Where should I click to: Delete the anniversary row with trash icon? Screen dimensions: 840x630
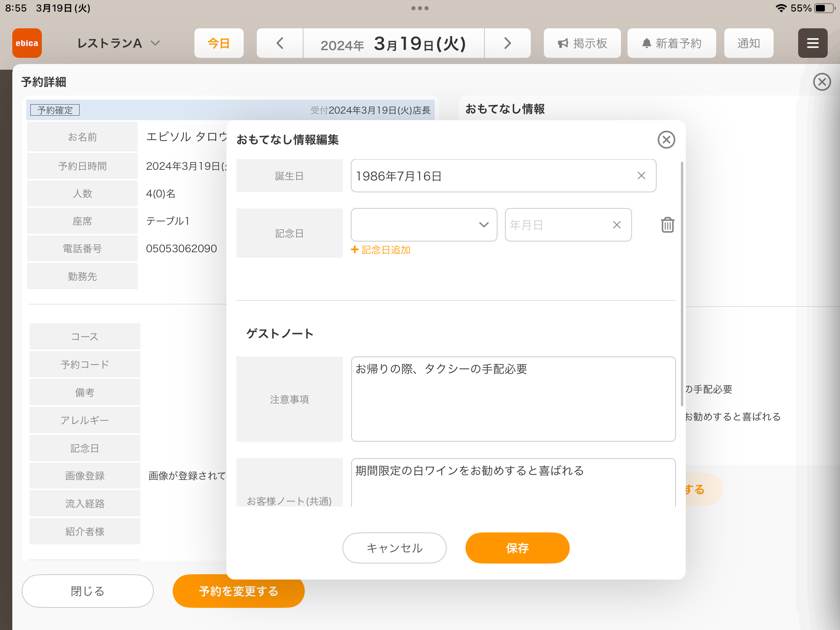pos(667,225)
